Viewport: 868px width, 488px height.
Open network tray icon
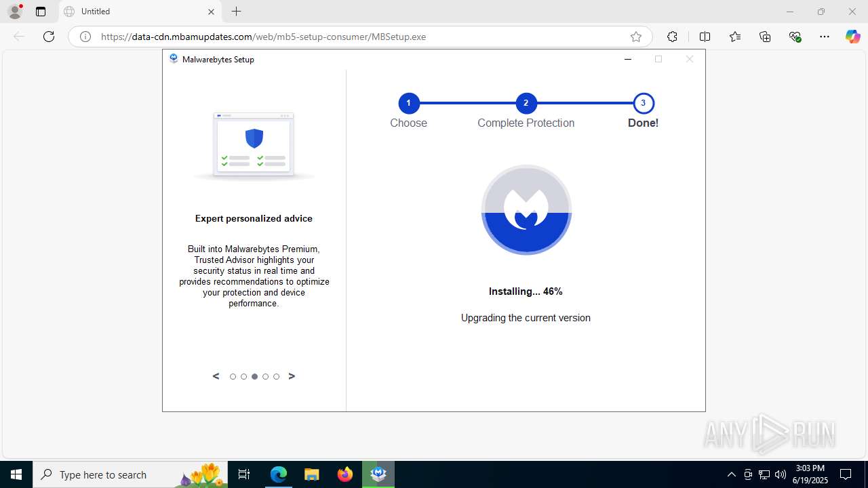click(764, 474)
